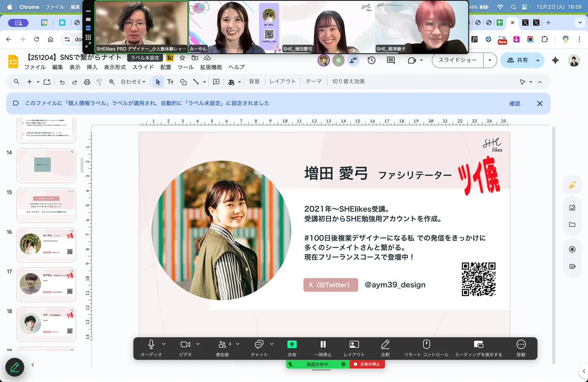588x382 pixels.
Task: Collapse the toolbar with up chevron
Action: click(x=540, y=82)
